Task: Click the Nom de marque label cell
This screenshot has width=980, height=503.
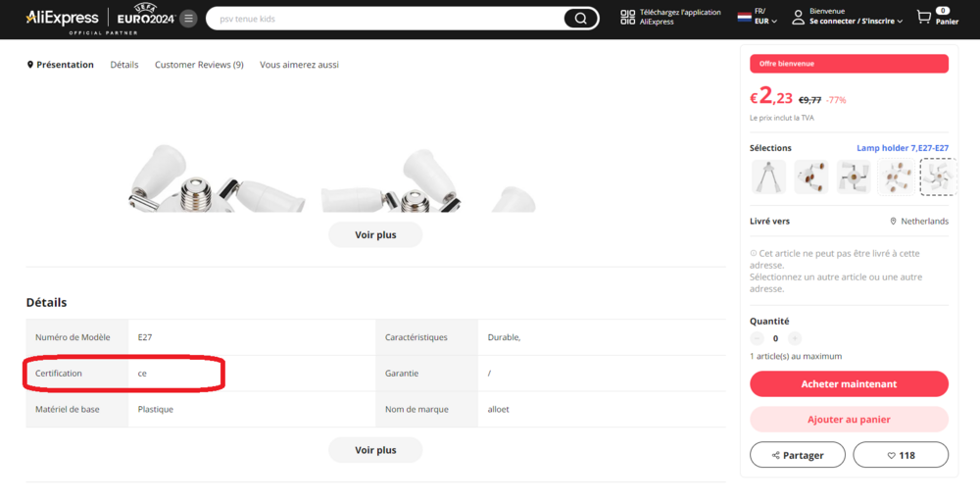Action: 427,409
